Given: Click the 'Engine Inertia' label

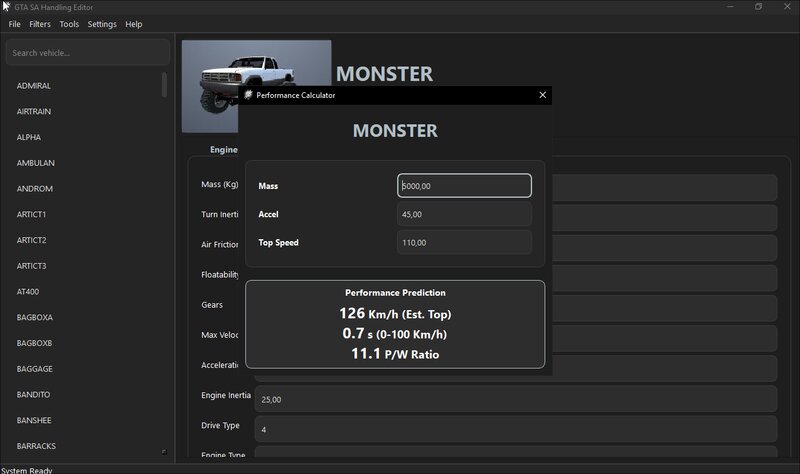Looking at the screenshot, I should pos(226,395).
